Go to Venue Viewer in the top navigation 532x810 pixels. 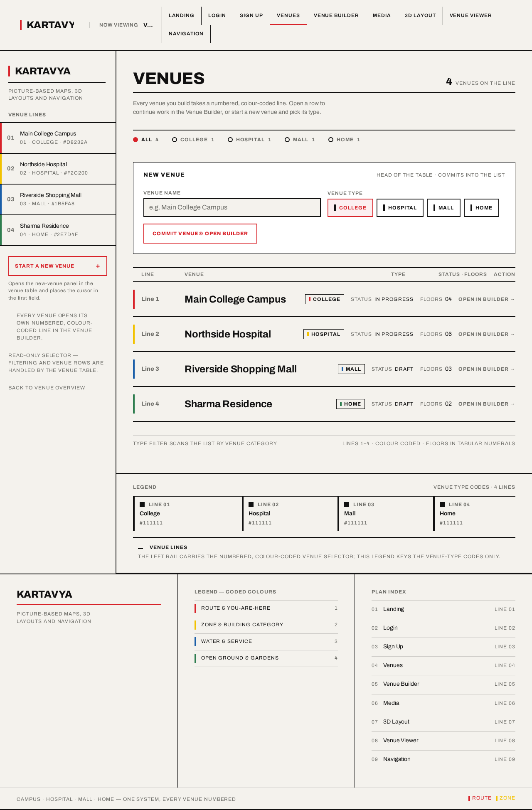tap(470, 15)
